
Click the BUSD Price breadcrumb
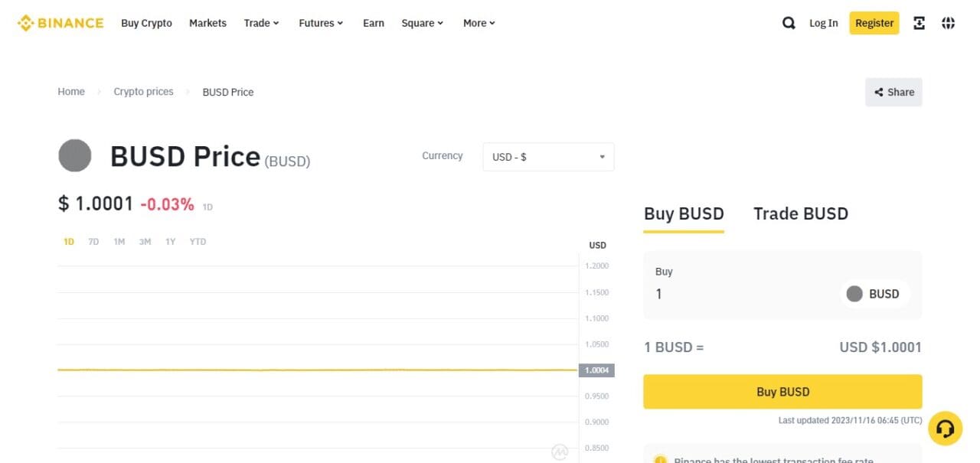228,92
